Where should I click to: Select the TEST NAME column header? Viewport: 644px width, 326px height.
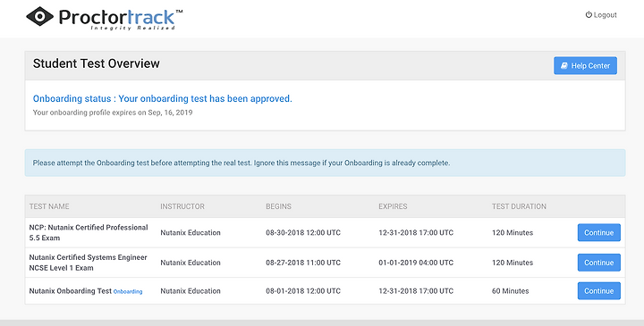(49, 206)
